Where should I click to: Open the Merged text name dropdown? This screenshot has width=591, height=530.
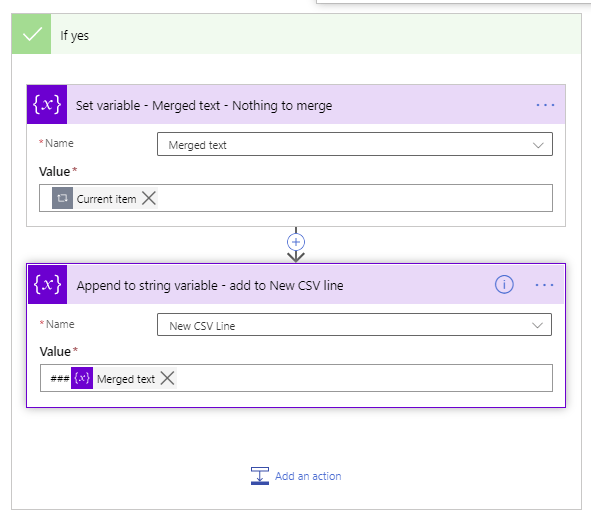tap(355, 144)
